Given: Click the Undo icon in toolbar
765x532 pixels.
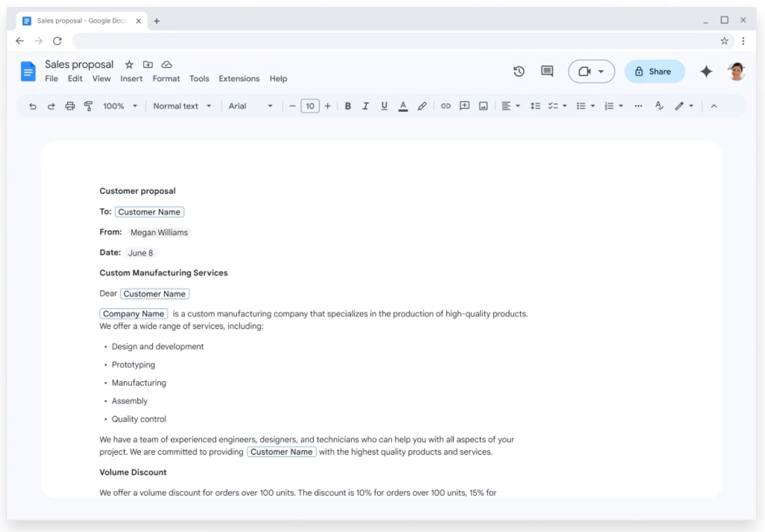Looking at the screenshot, I should (32, 106).
